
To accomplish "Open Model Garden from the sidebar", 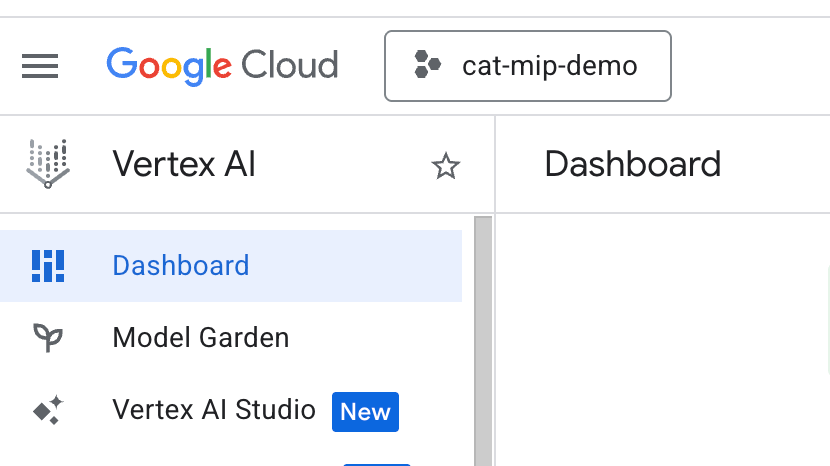I will coord(201,338).
